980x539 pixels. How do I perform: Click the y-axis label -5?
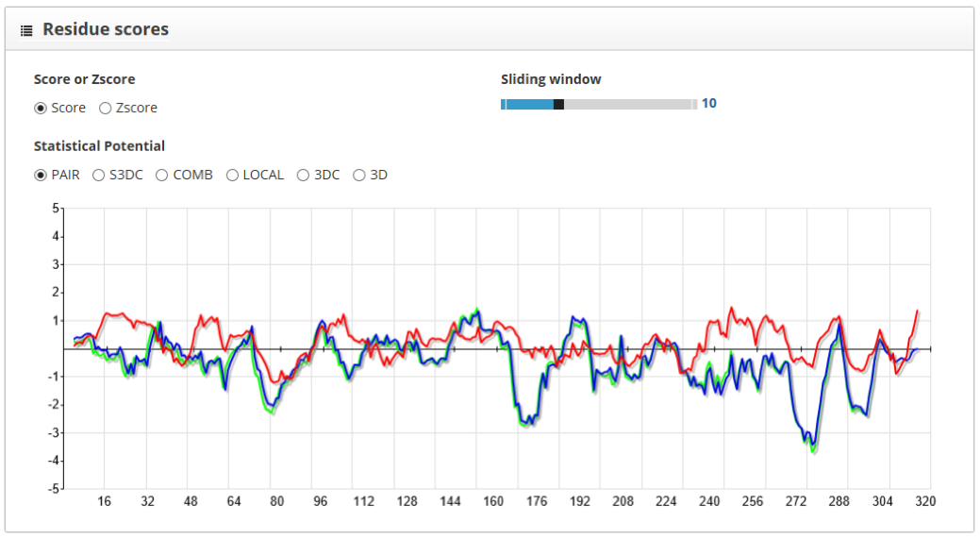click(x=54, y=489)
